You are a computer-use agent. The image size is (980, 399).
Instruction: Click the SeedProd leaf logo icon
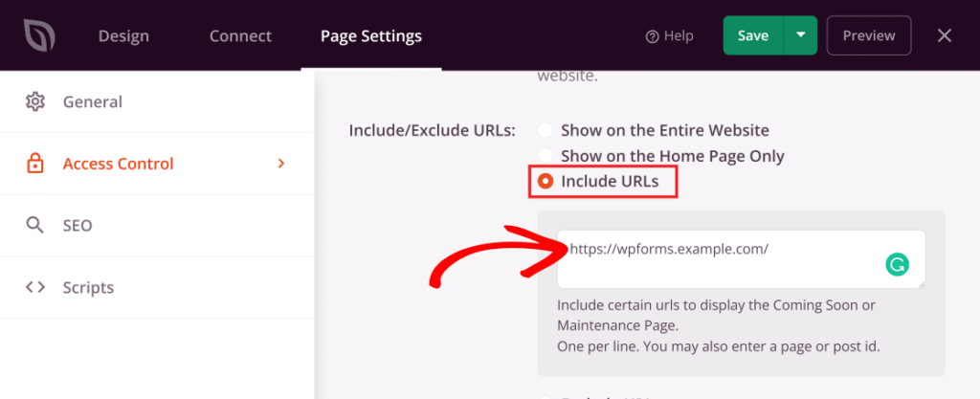[x=39, y=35]
